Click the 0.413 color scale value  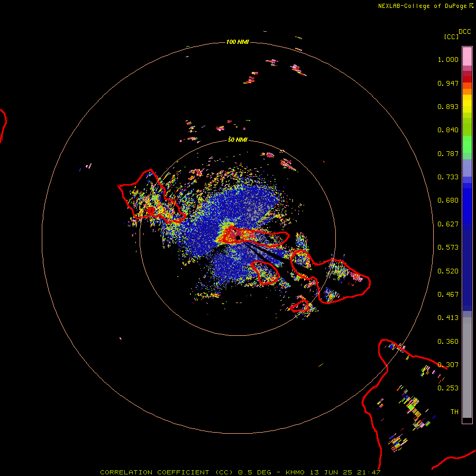[x=448, y=318]
